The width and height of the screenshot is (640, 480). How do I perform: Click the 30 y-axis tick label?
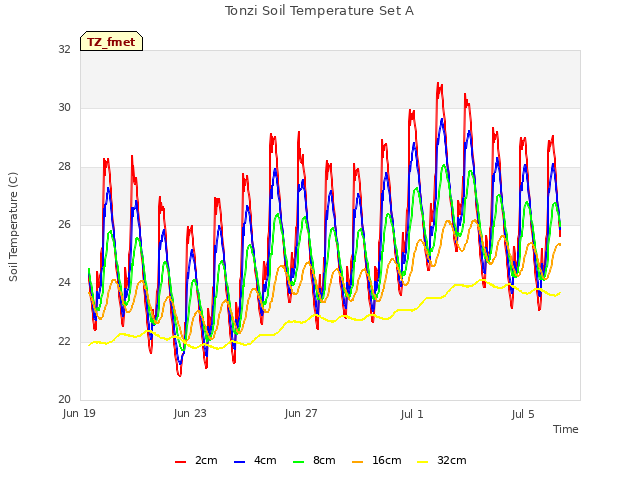click(64, 107)
